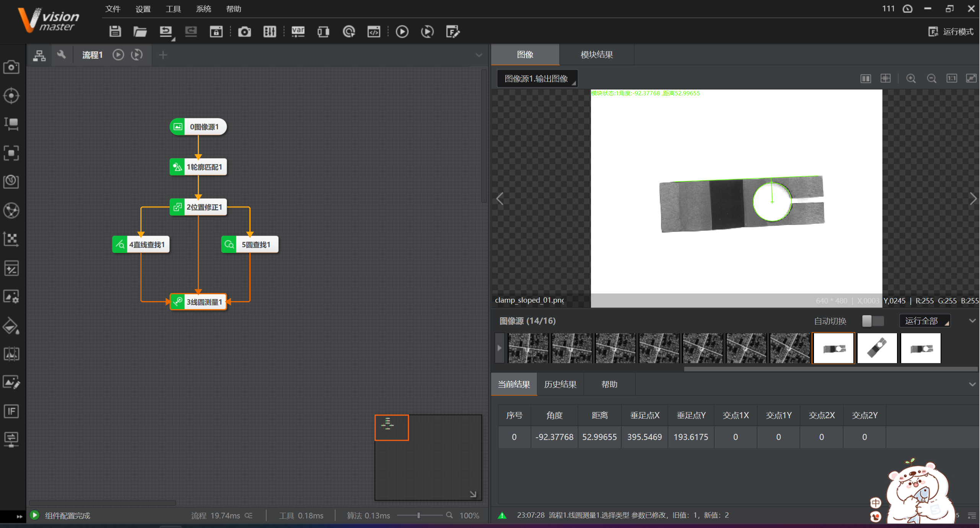The width and height of the screenshot is (980, 528).
Task: Toggle the split-view layout icon in image panel
Action: click(866, 78)
